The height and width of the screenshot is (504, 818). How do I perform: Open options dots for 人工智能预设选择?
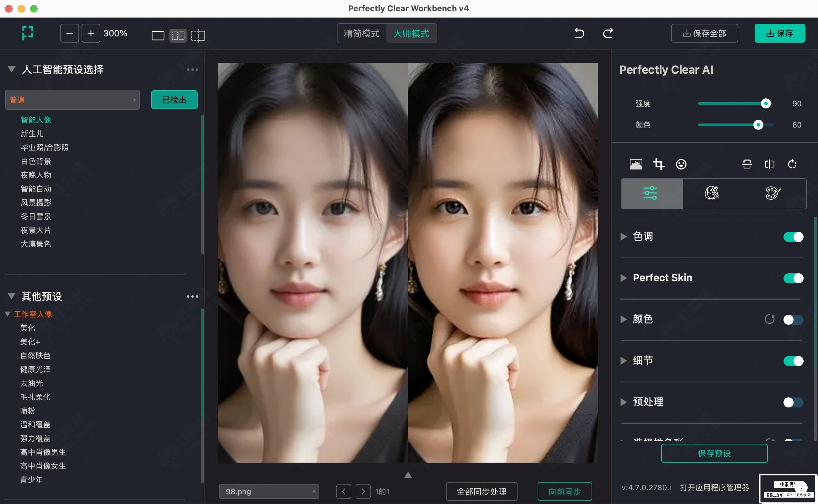point(192,70)
